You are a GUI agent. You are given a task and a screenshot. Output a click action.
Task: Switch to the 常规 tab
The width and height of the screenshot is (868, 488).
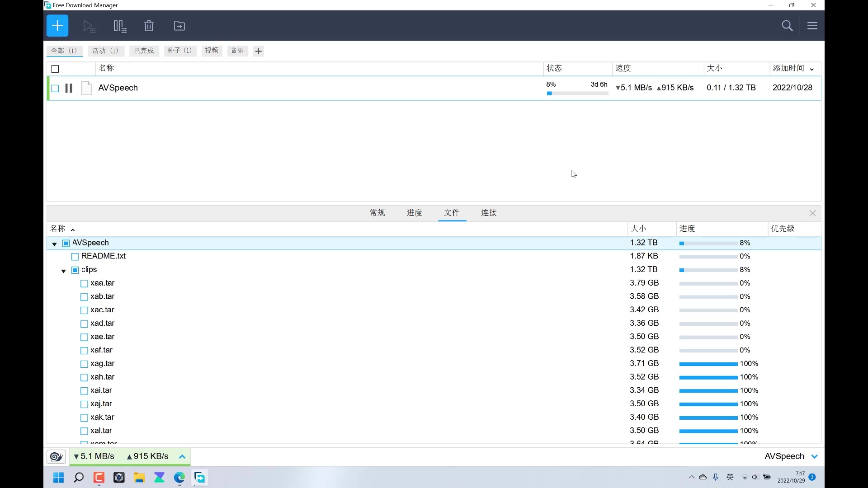377,213
